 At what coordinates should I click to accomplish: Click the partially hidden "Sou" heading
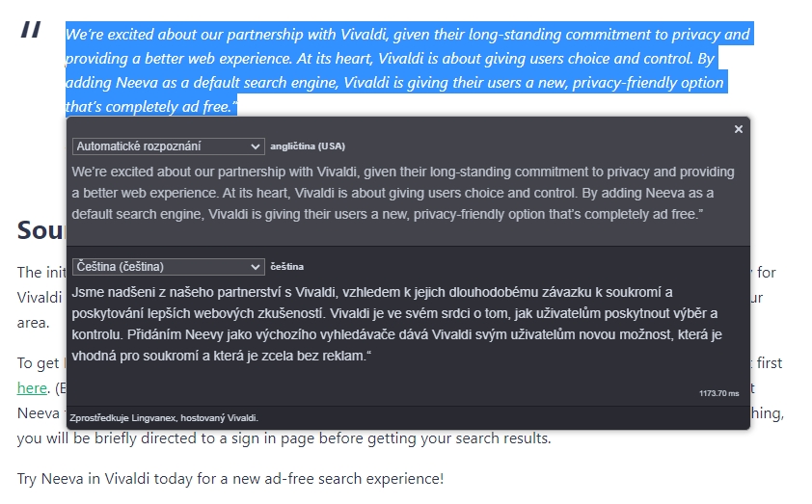[41, 229]
